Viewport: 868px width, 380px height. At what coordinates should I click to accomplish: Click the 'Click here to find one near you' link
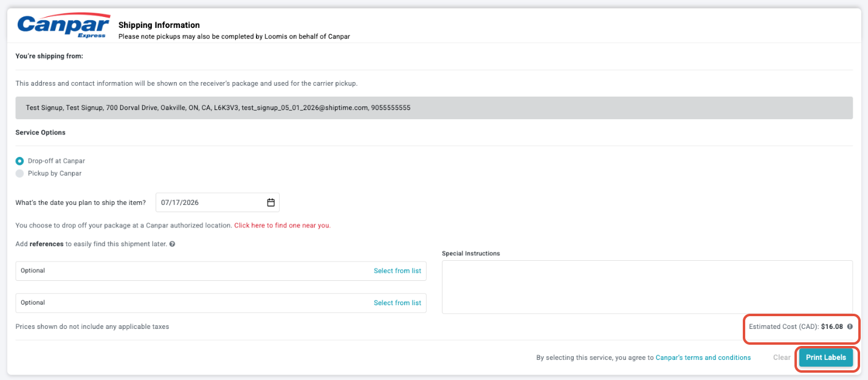(x=282, y=225)
